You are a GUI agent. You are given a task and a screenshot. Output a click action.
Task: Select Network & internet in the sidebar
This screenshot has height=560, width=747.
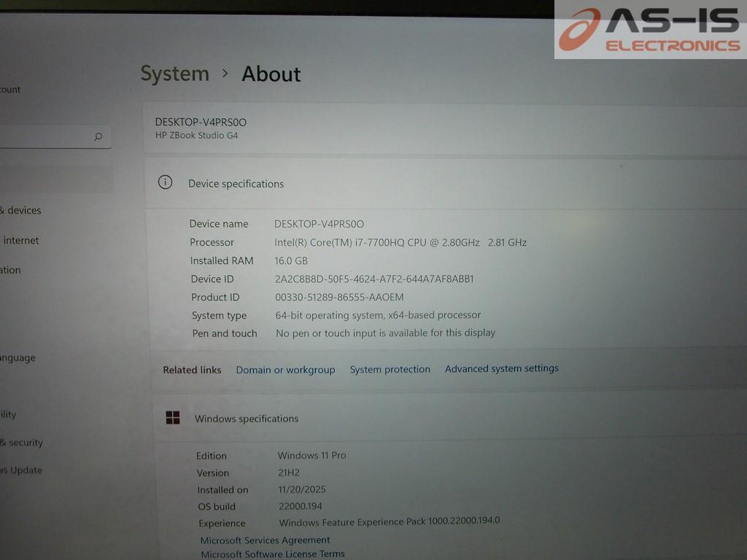tap(20, 240)
